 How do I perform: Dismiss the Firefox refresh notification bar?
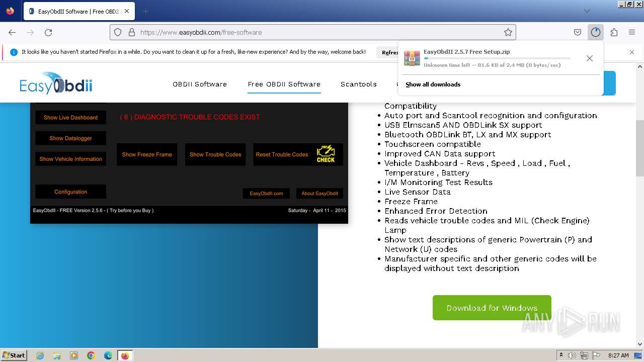(x=632, y=52)
